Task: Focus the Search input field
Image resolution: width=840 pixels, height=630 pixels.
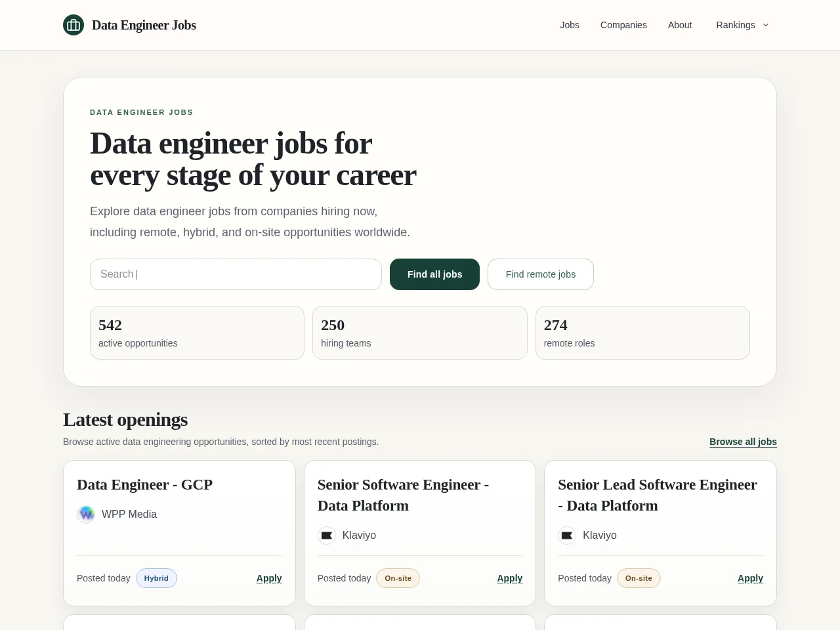Action: 236,274
